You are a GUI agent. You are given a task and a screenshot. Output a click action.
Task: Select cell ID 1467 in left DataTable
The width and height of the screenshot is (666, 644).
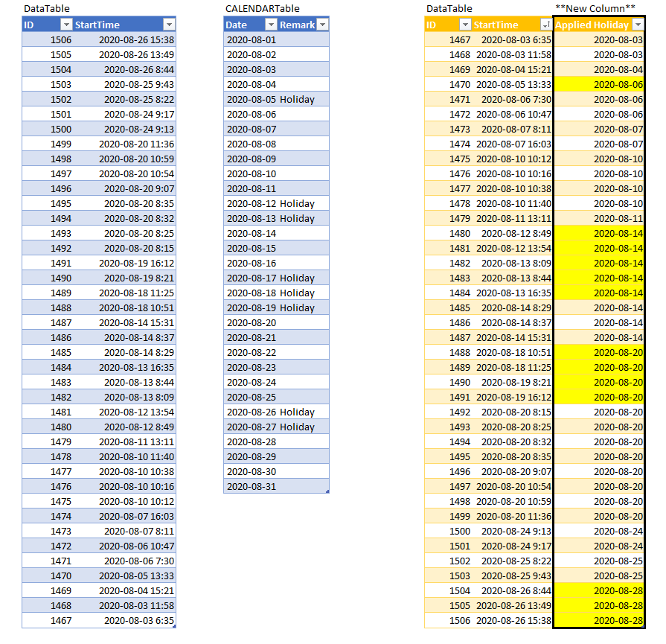[48, 620]
